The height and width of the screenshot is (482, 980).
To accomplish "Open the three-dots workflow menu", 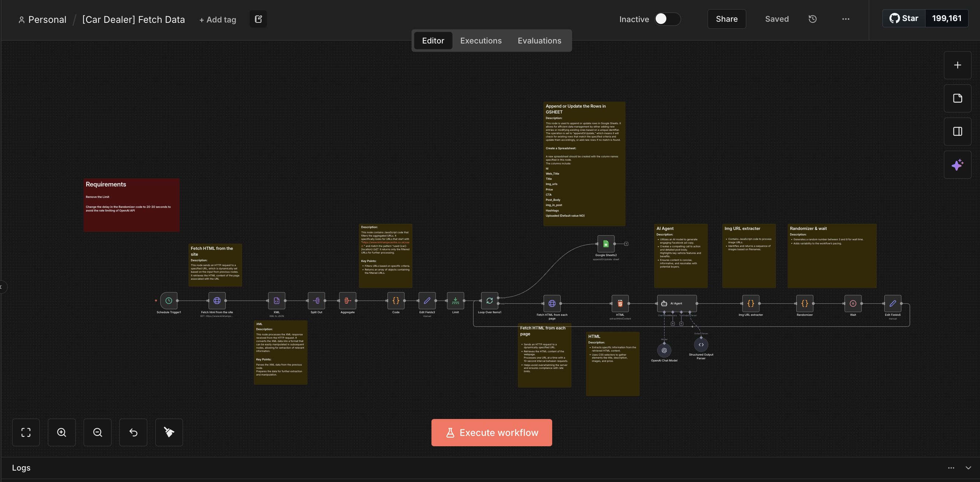I will tap(846, 19).
